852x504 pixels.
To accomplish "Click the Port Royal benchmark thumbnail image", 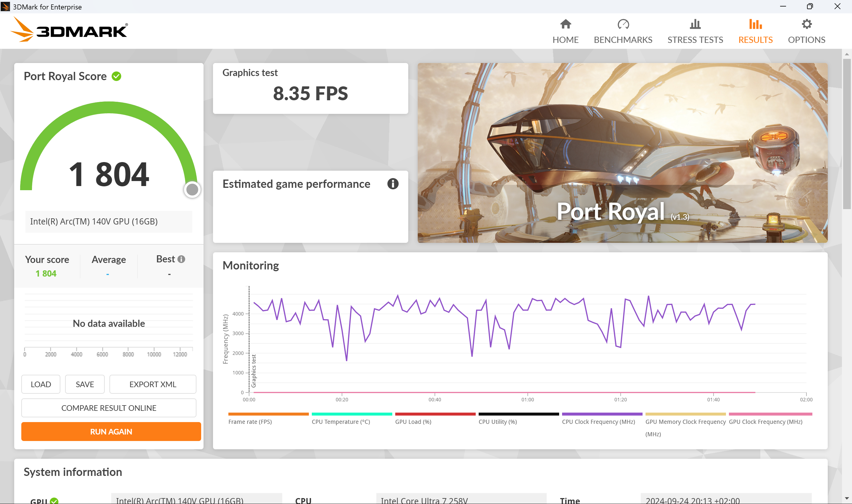I will [622, 153].
